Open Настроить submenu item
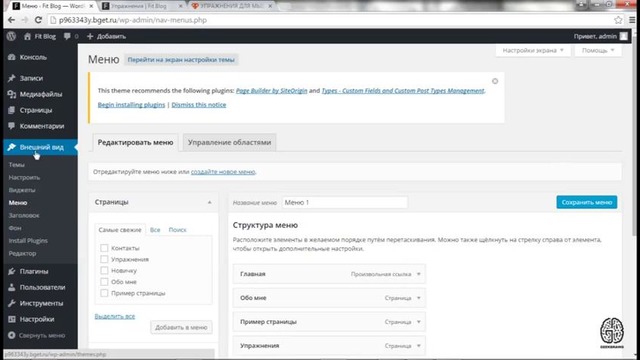 click(24, 178)
